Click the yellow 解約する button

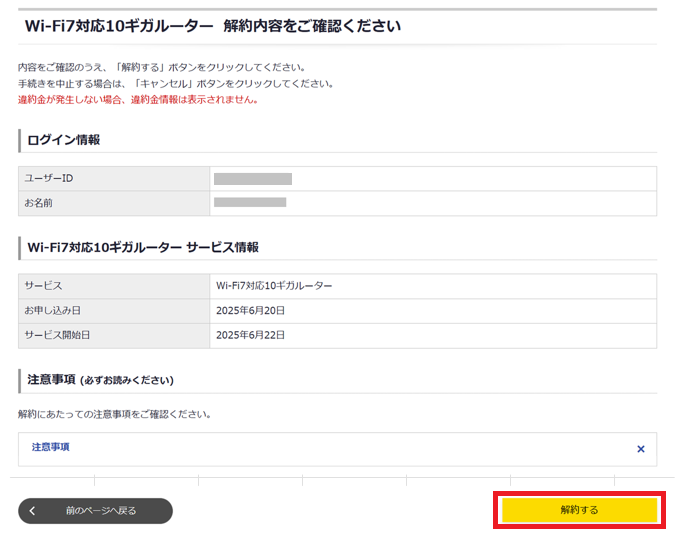tap(579, 510)
